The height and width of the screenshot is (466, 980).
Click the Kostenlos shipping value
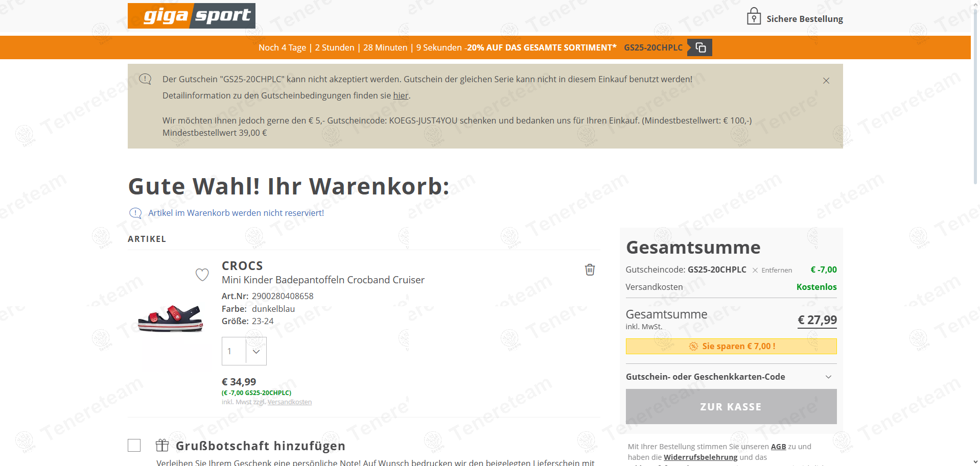point(816,287)
